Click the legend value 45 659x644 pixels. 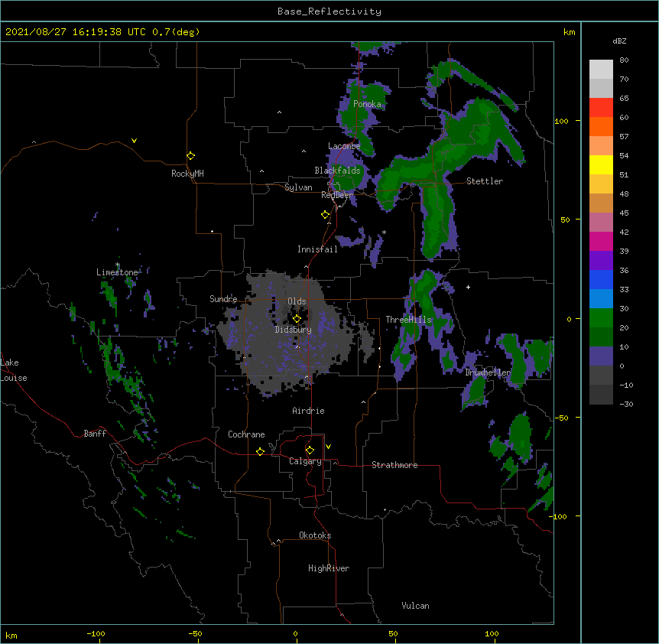click(624, 213)
